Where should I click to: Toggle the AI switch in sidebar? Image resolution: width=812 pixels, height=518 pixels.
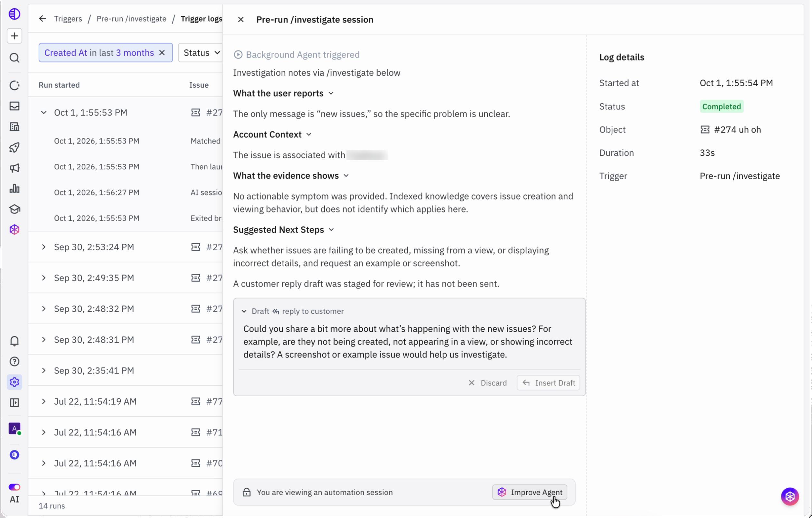pyautogui.click(x=14, y=487)
